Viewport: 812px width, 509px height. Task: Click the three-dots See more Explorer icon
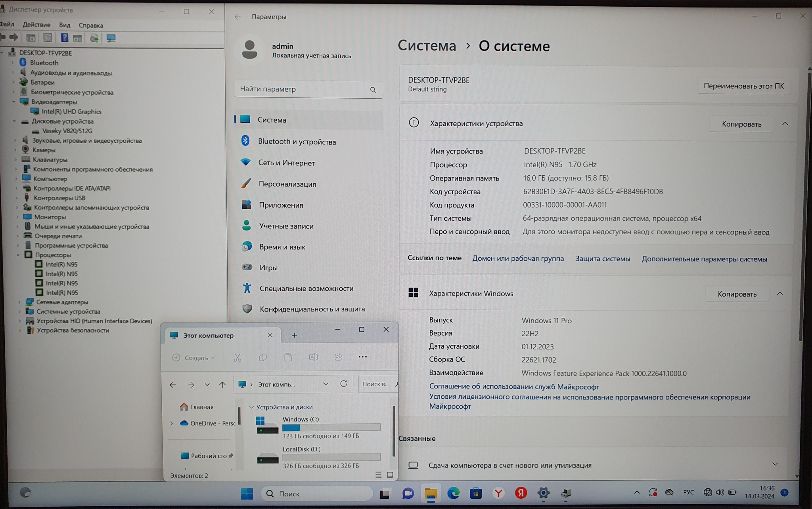[x=362, y=357]
